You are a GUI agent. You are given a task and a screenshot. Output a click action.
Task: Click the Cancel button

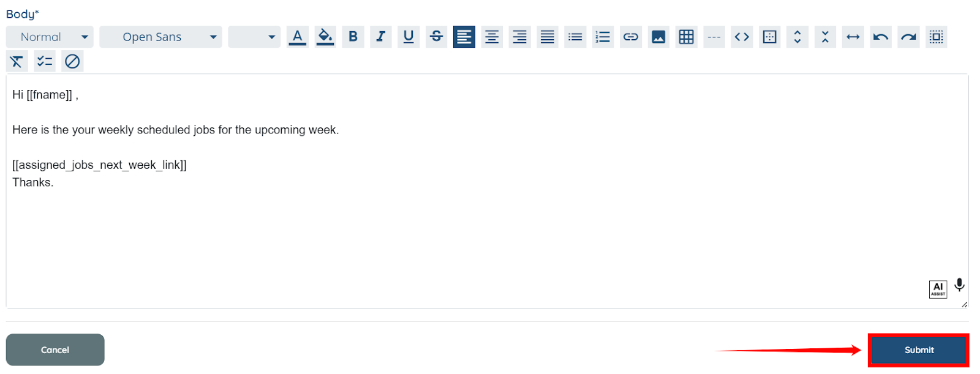(x=55, y=350)
